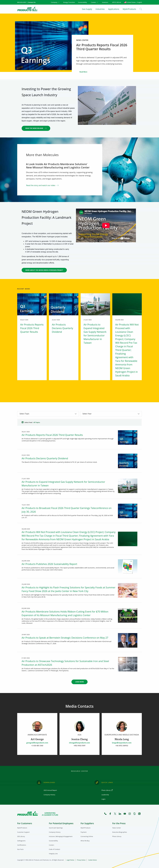Screen dimensions: 159x868
Task: Open the Select Topic dropdown
Action: (x=48, y=414)
